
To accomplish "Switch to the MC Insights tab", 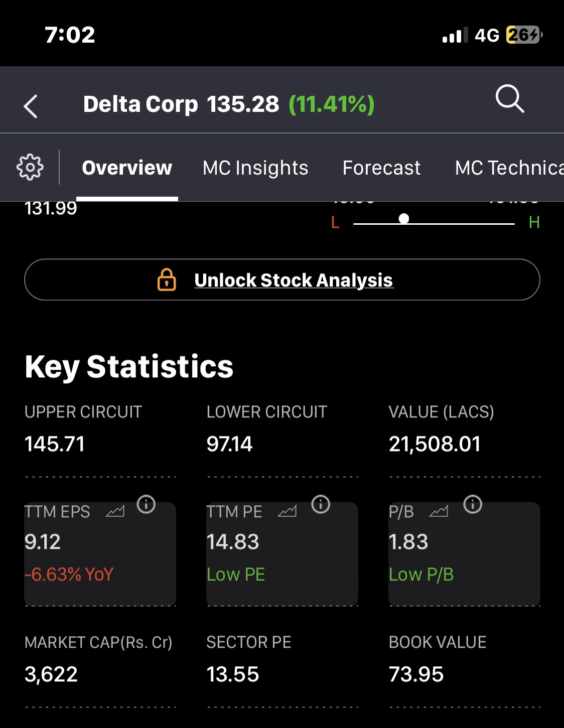I will (x=255, y=168).
